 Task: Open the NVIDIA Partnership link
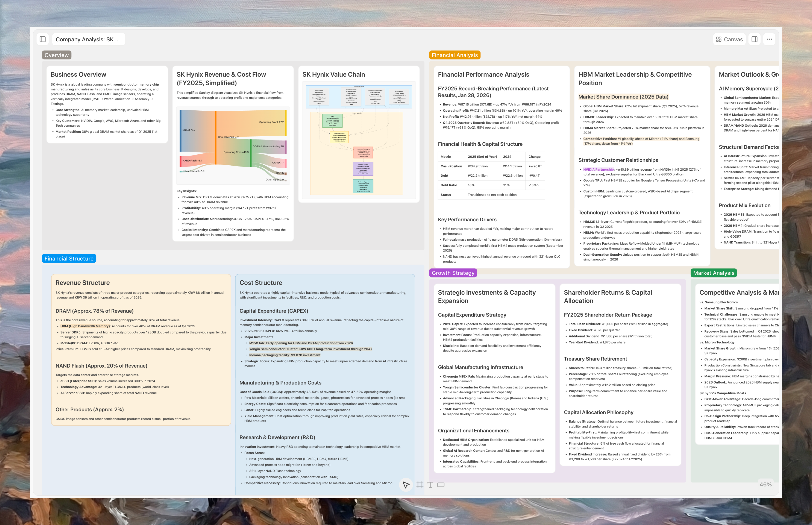click(598, 169)
